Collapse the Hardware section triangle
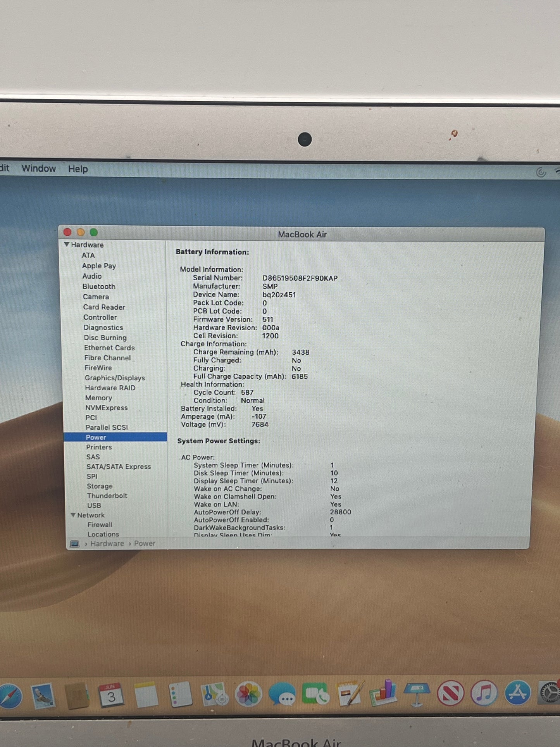 point(67,245)
